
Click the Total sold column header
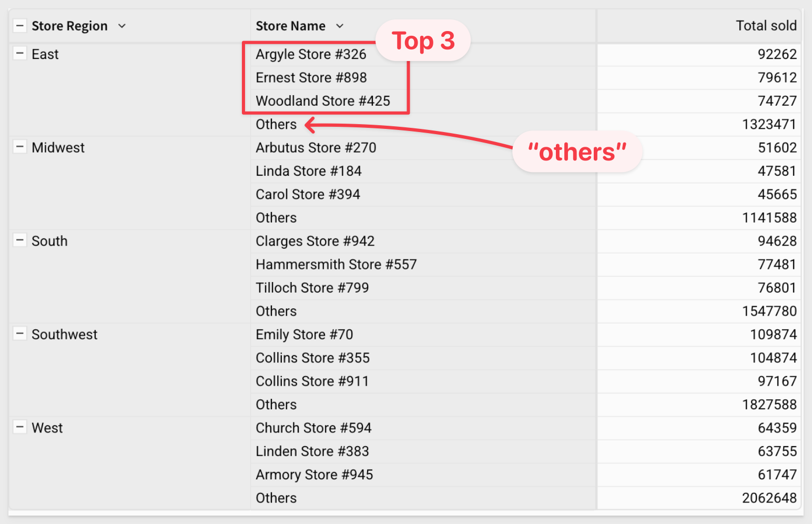click(766, 26)
